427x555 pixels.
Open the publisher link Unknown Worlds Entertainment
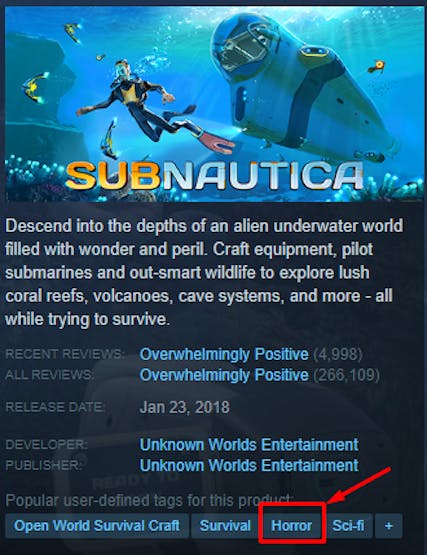[249, 465]
